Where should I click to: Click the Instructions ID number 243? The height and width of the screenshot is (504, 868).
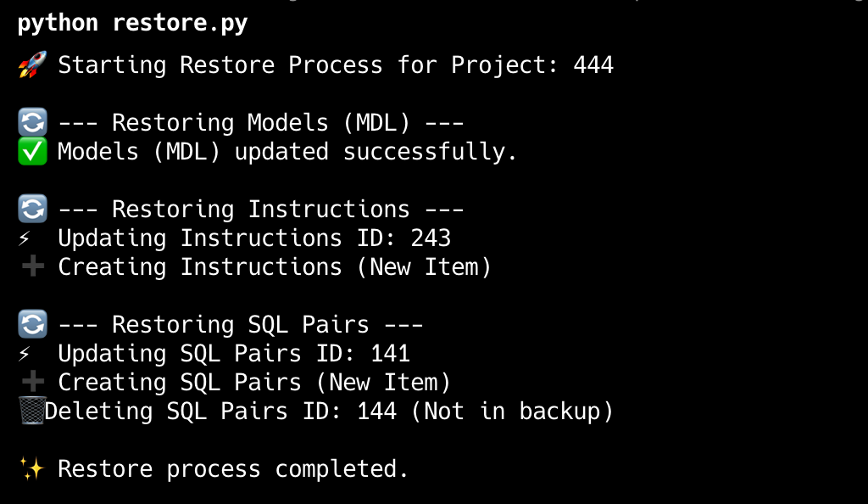[431, 238]
